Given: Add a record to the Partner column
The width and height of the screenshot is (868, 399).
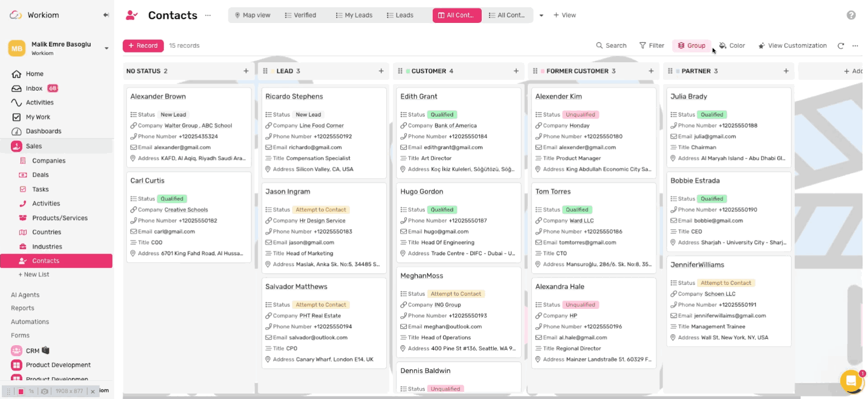Looking at the screenshot, I should click(x=786, y=71).
